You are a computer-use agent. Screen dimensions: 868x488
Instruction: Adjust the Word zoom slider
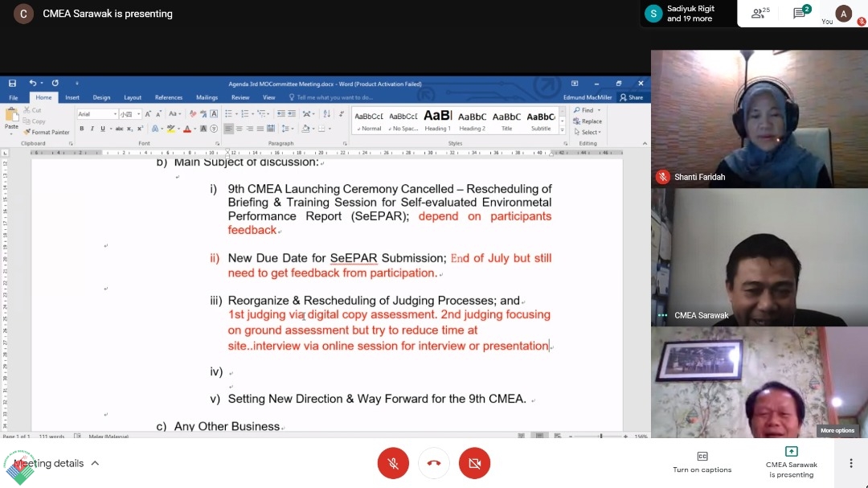(x=600, y=436)
